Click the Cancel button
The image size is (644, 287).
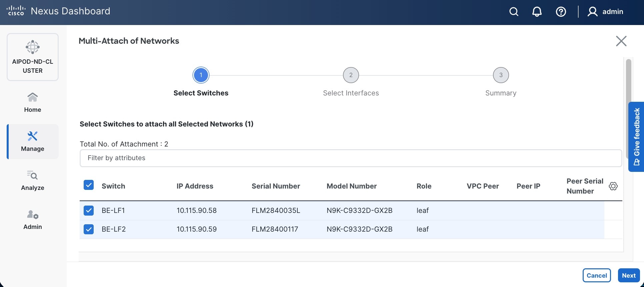(596, 275)
